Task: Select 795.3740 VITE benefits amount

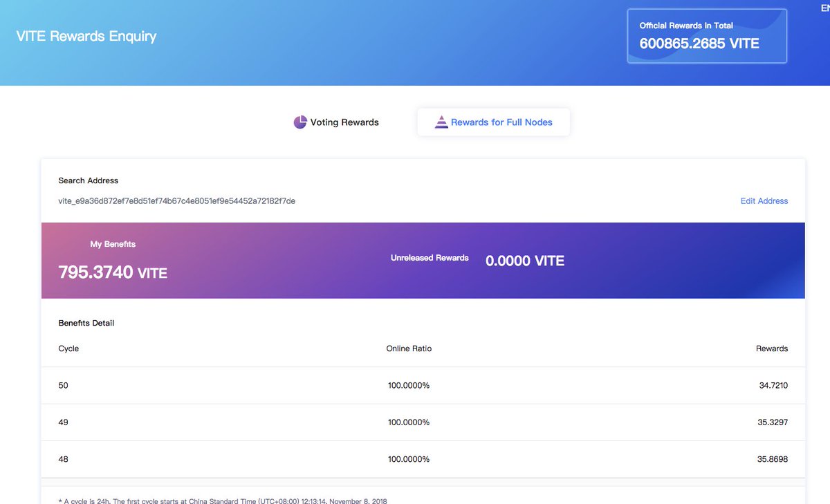Action: coord(113,272)
